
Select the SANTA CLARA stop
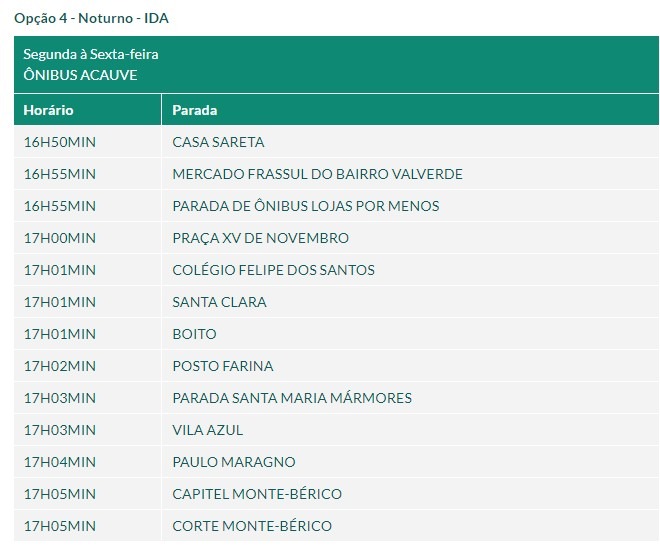[x=219, y=302]
